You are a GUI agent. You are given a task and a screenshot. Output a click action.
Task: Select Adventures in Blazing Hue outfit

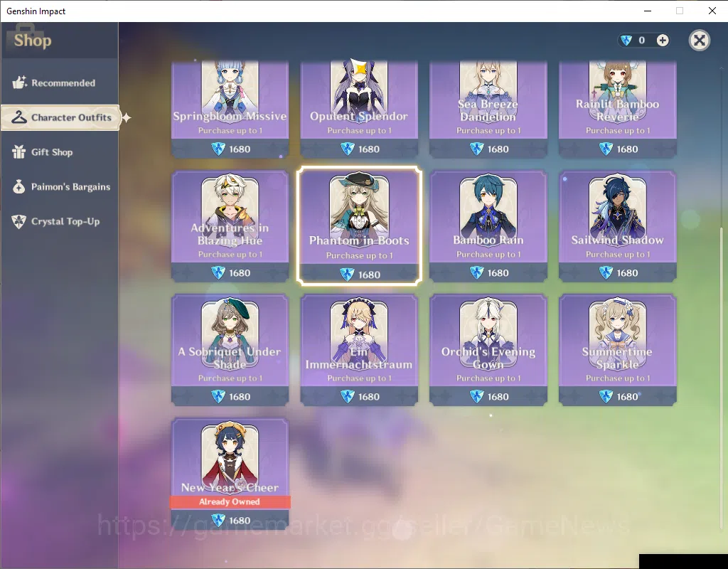[230, 225]
